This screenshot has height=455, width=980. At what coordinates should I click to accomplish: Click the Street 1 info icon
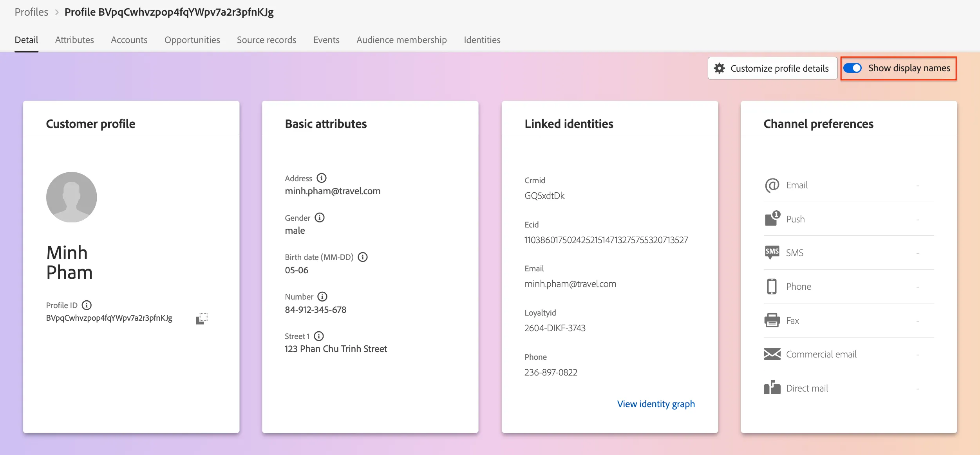(319, 336)
